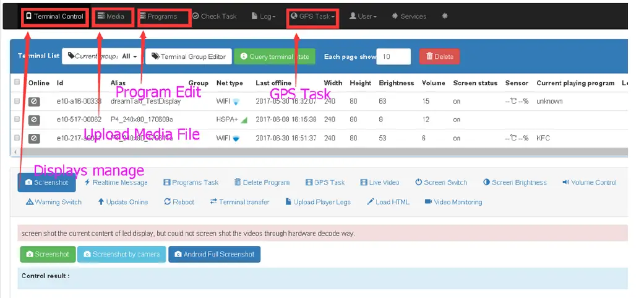This screenshot has width=644, height=298.
Task: Open the Load HTML function
Action: point(388,202)
